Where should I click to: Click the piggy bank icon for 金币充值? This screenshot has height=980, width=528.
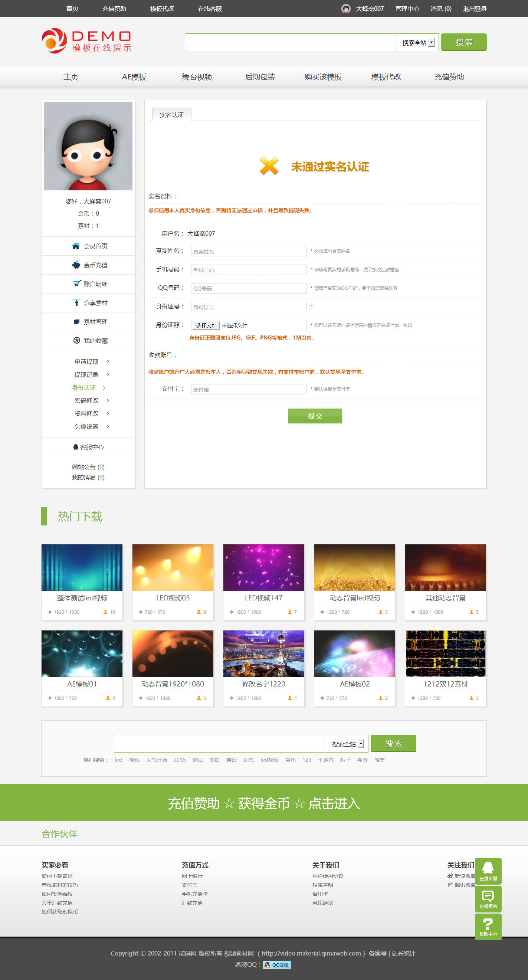click(x=76, y=265)
